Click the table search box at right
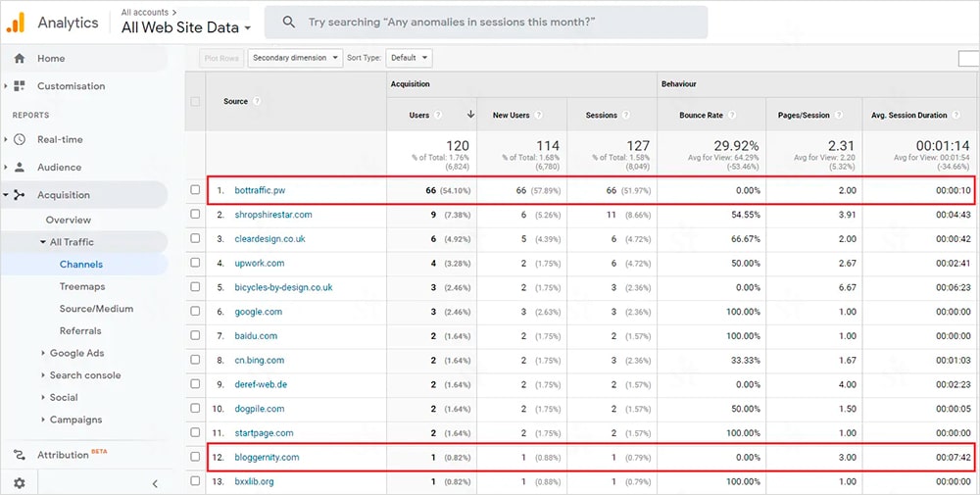Screen dimensions: 980x495 [x=969, y=58]
